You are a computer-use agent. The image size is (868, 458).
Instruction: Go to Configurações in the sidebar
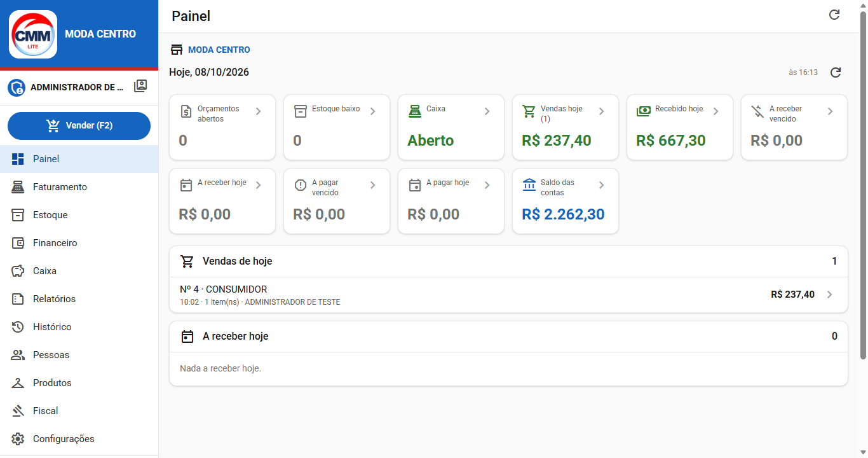point(79,439)
